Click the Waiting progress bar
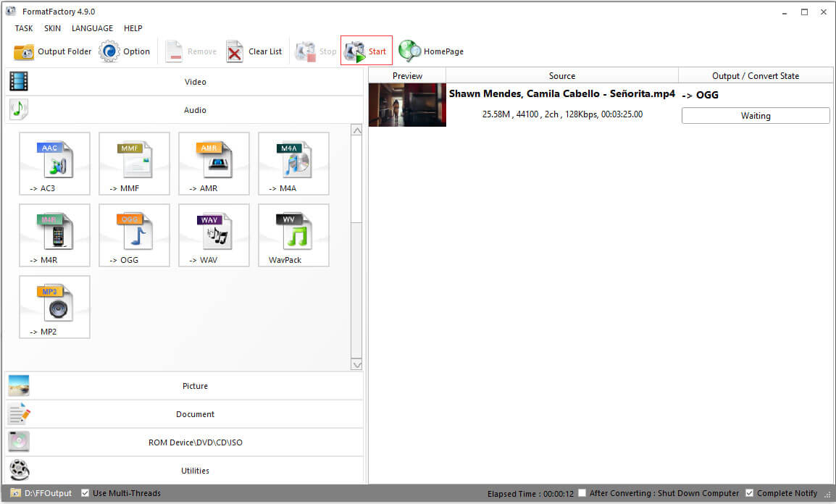Image resolution: width=836 pixels, height=504 pixels. click(x=756, y=116)
